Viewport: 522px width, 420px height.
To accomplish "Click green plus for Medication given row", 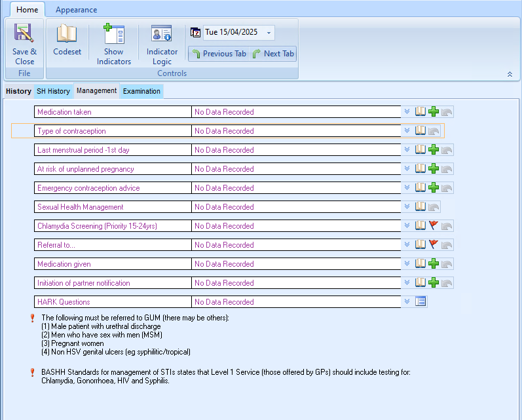I will [x=434, y=263].
